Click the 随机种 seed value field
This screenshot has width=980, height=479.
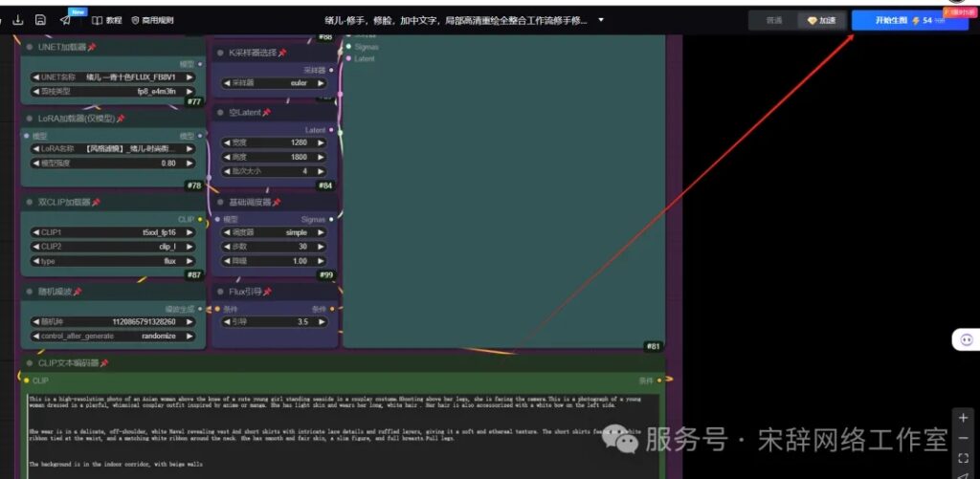pyautogui.click(x=113, y=321)
